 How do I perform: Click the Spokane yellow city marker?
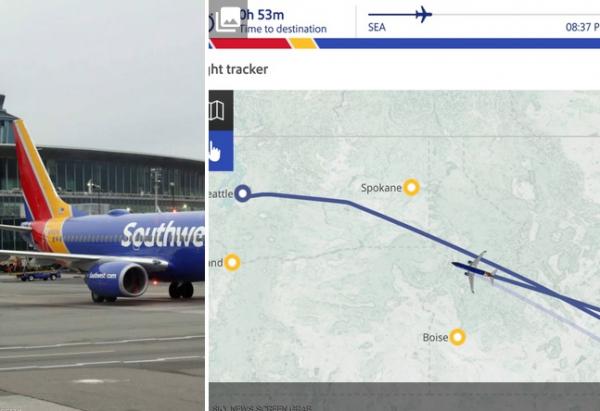click(411, 188)
